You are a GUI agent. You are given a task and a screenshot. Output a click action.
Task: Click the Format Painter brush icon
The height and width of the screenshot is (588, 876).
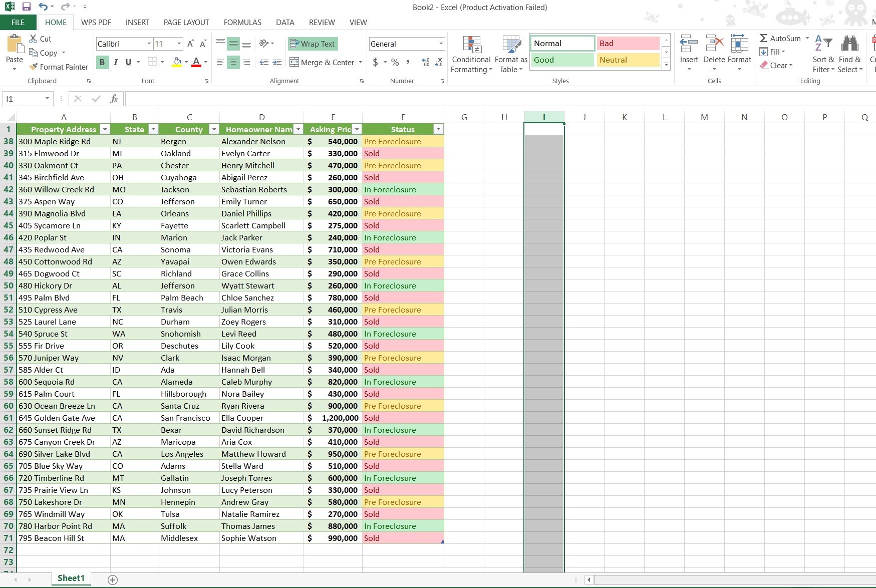pyautogui.click(x=34, y=67)
